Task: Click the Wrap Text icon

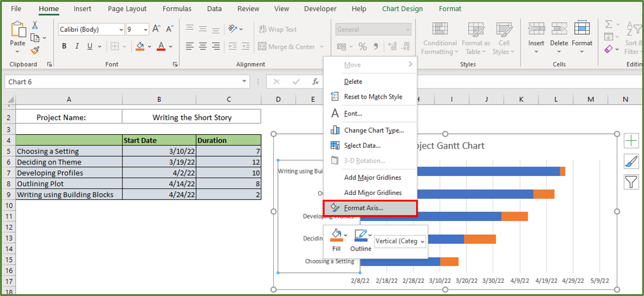Action: 263,29
